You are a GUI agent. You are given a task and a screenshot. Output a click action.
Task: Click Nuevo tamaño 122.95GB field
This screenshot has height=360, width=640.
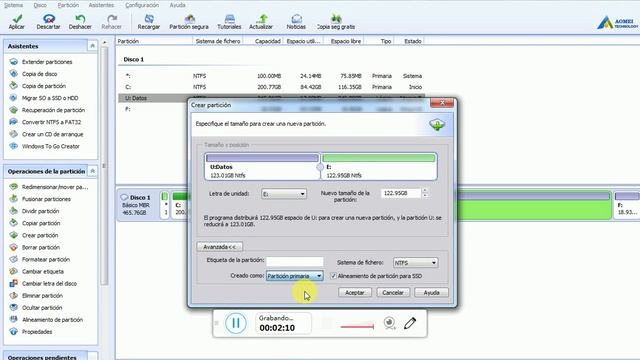pyautogui.click(x=401, y=193)
